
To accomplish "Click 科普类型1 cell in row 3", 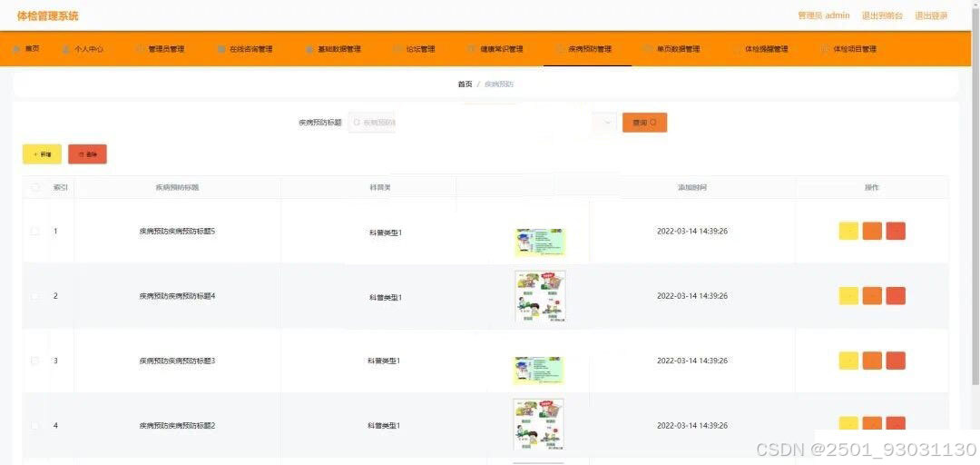I will point(384,361).
